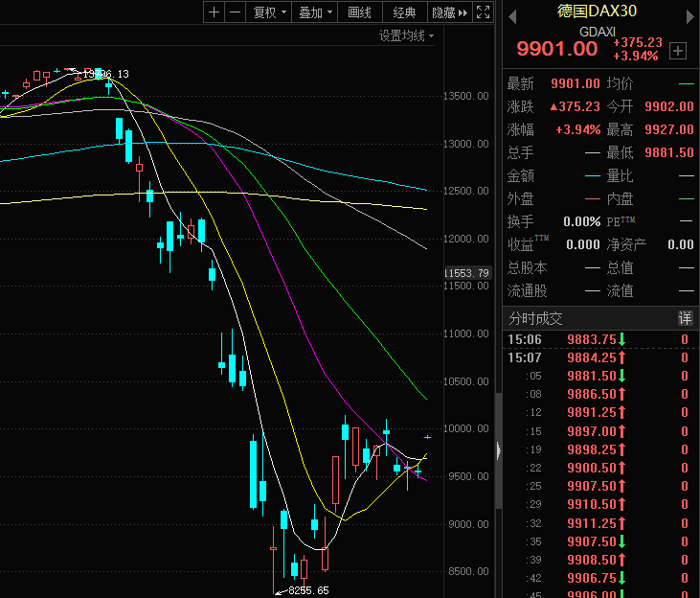700x598 pixels.
Task: Open the 复权 dropdown menu
Action: pos(268,12)
